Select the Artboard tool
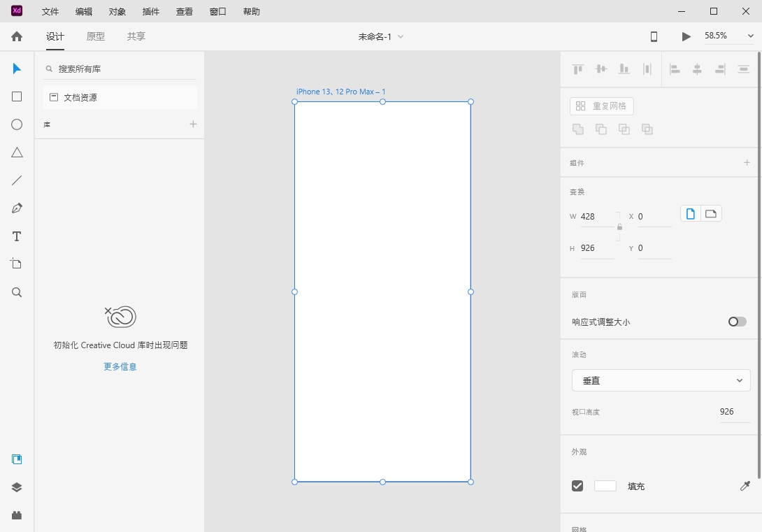The image size is (762, 532). click(17, 264)
